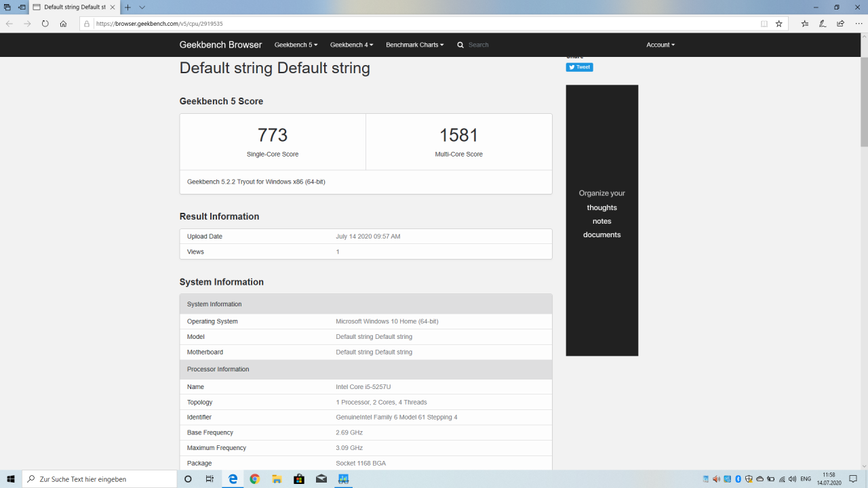Open Windows Start menu
The height and width of the screenshot is (488, 868).
[x=11, y=479]
